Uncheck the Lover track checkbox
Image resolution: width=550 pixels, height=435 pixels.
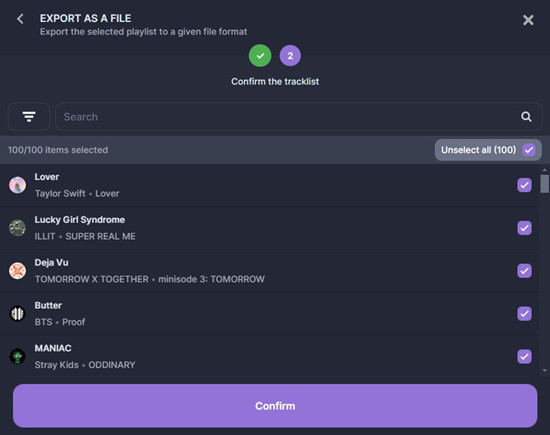point(524,185)
